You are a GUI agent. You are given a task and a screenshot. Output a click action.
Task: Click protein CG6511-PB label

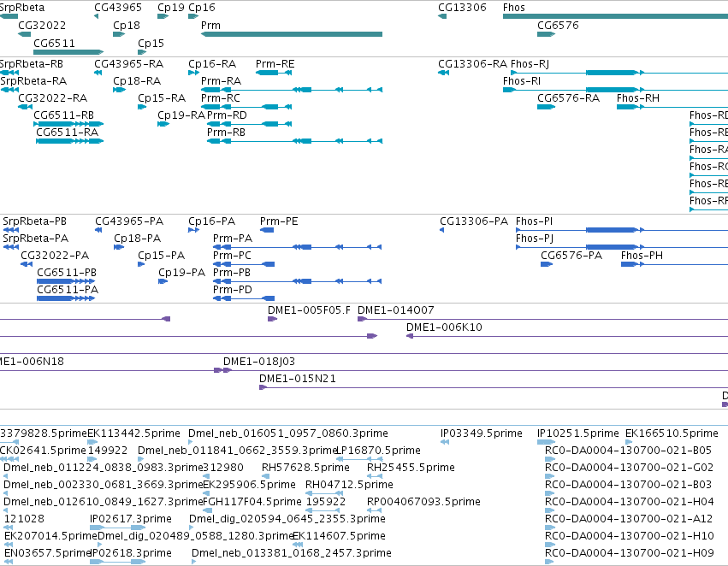click(x=67, y=274)
